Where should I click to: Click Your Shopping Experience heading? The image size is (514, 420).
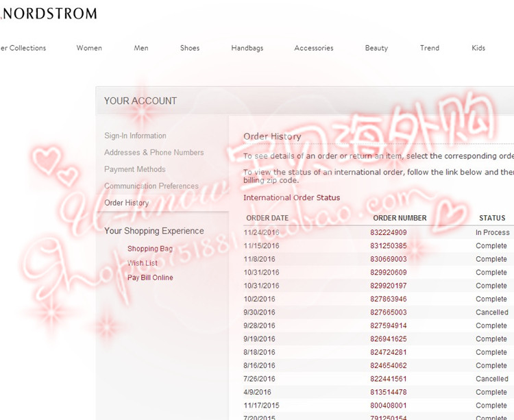pos(154,231)
